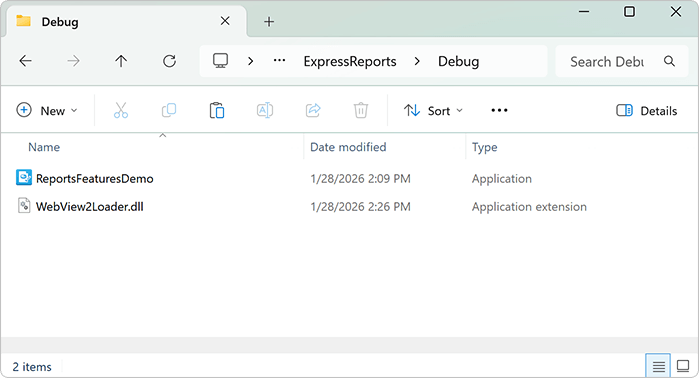
Task: Click the 1/28/2026 2:26 PM date cell
Action: coord(360,207)
